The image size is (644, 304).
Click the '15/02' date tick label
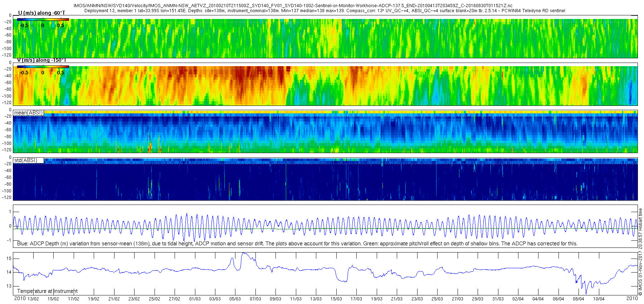click(x=53, y=299)
